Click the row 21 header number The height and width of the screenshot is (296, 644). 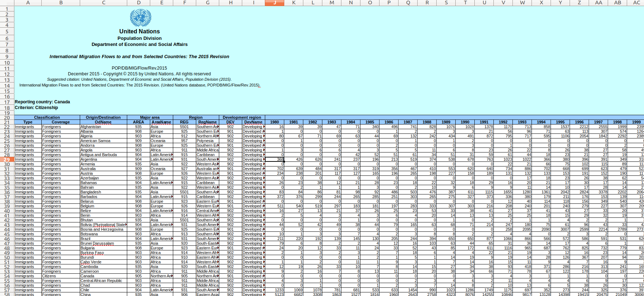[7, 122]
